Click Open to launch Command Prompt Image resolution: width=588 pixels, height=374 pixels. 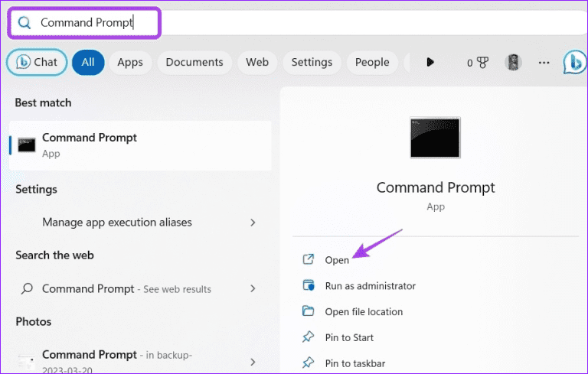[x=337, y=260]
